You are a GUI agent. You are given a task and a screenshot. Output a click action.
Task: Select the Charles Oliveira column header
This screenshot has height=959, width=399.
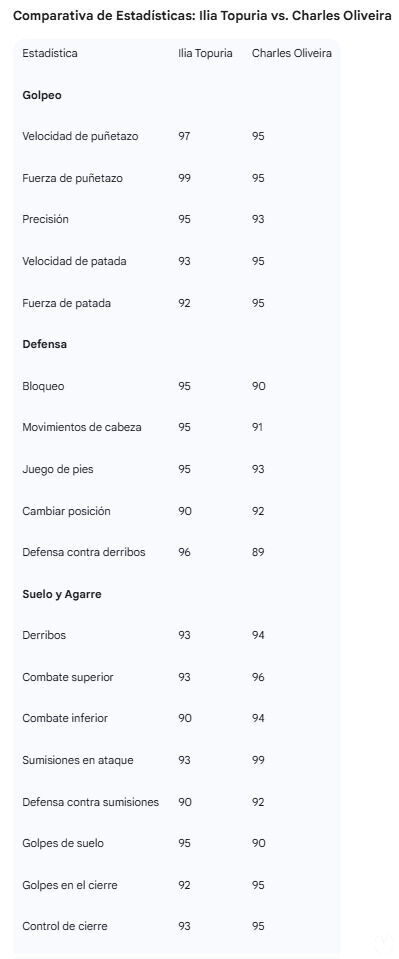292,53
